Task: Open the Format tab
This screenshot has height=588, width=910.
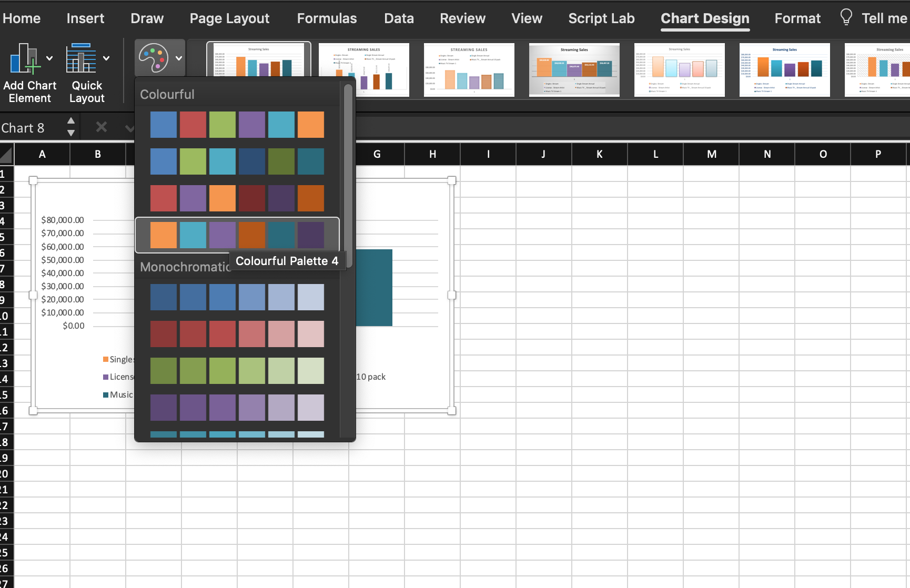Action: 797,18
